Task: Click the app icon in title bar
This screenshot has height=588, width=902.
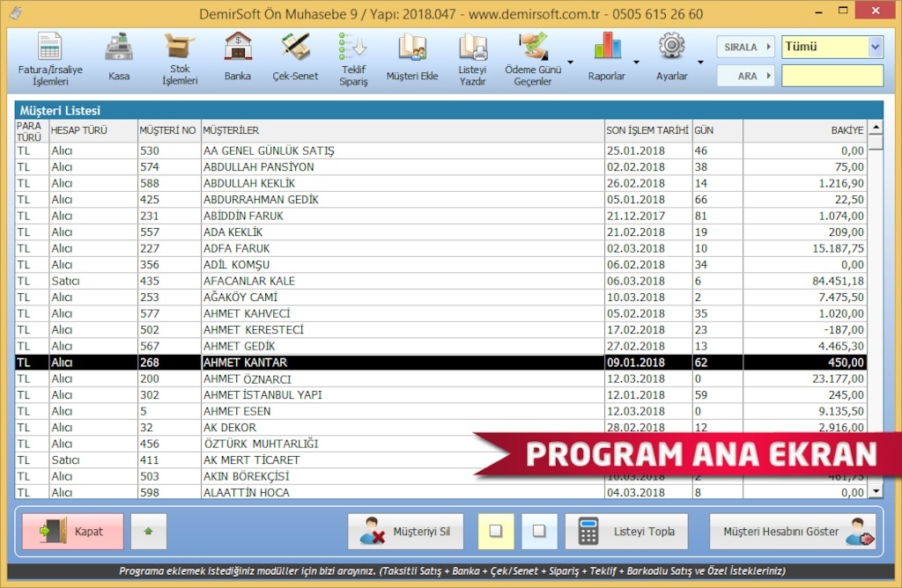Action: pyautogui.click(x=16, y=12)
